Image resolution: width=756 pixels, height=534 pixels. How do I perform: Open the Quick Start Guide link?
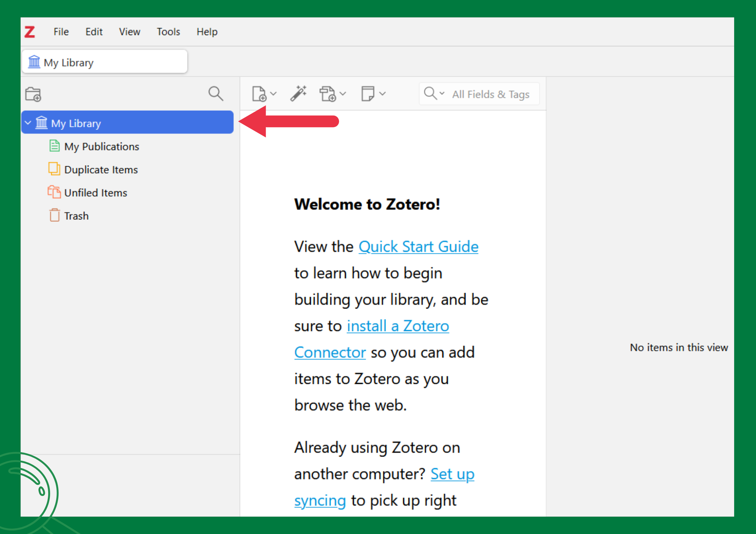pyautogui.click(x=418, y=247)
